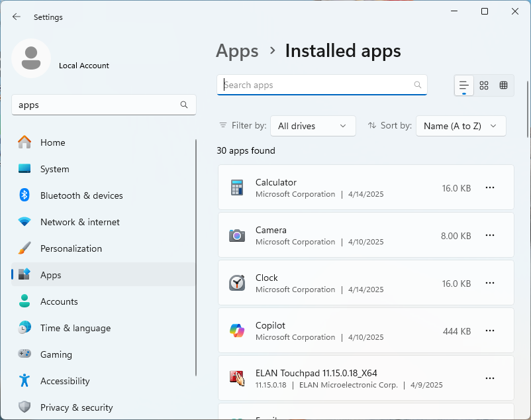Click the search magnifier in Search apps box
Image resolution: width=531 pixels, height=420 pixels.
click(418, 85)
